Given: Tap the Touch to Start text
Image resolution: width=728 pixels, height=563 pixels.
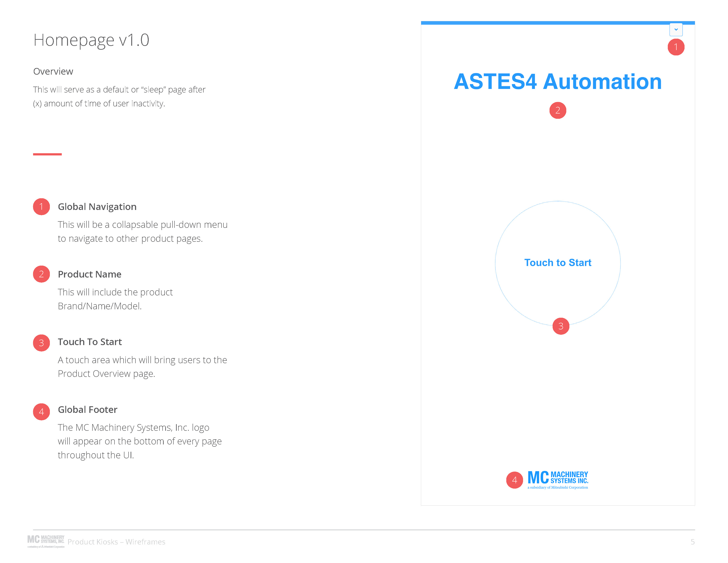Looking at the screenshot, I should point(558,263).
